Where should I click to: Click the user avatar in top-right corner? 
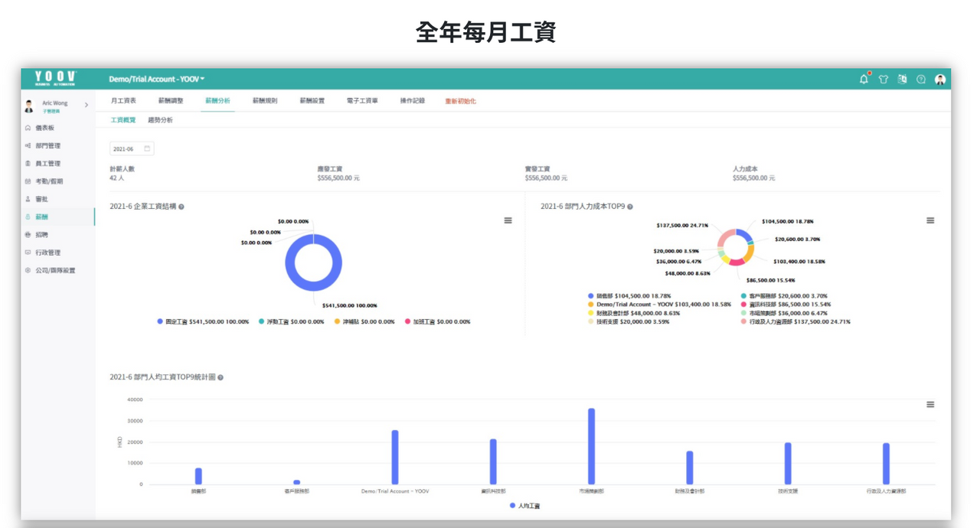click(x=940, y=79)
